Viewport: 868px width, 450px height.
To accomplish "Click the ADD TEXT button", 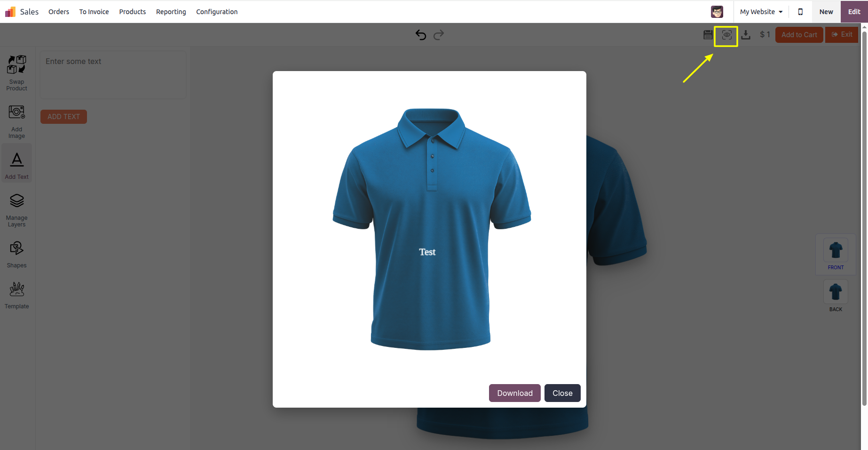I will tap(63, 117).
